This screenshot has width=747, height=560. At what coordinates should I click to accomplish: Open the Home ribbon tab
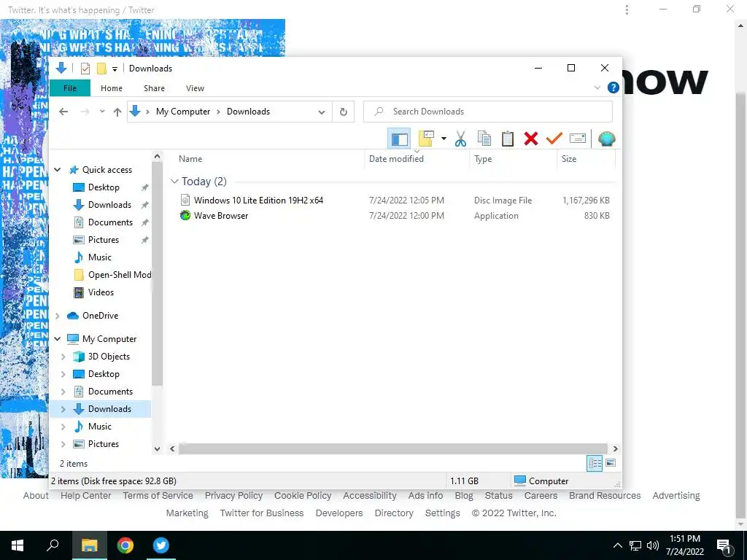pos(112,88)
